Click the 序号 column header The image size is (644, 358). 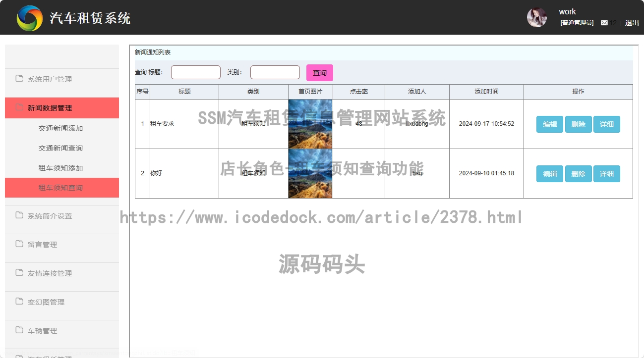(x=143, y=92)
